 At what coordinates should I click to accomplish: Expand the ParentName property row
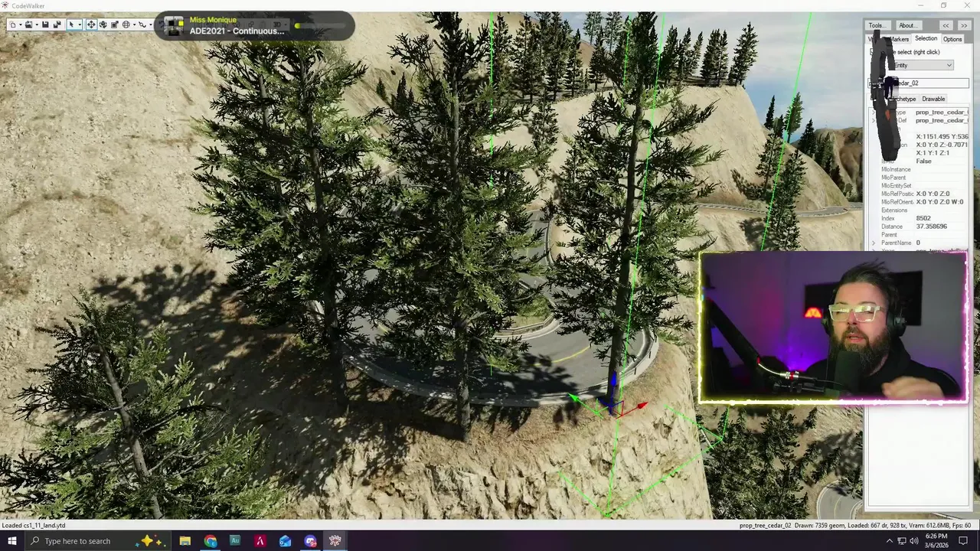click(x=874, y=243)
